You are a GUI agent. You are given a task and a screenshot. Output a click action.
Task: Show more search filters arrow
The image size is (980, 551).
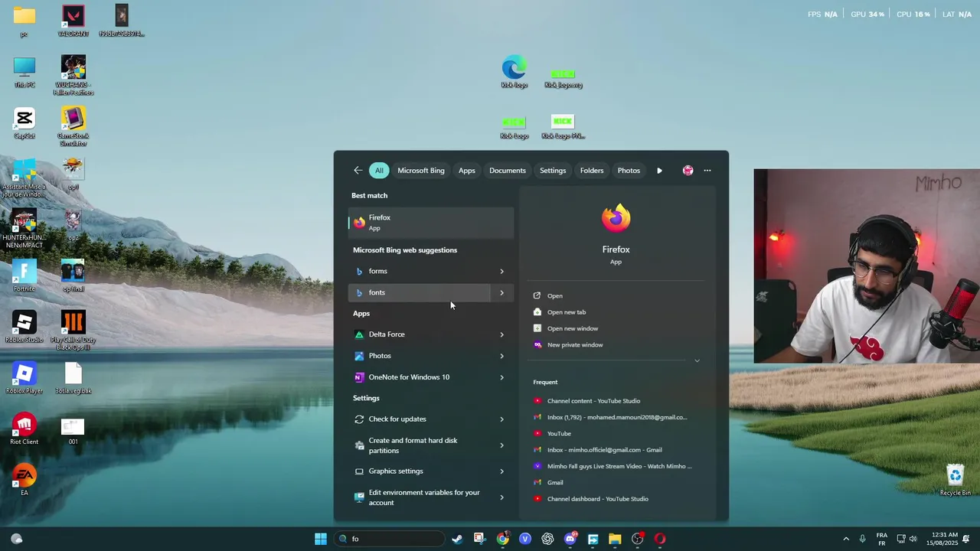[659, 171]
